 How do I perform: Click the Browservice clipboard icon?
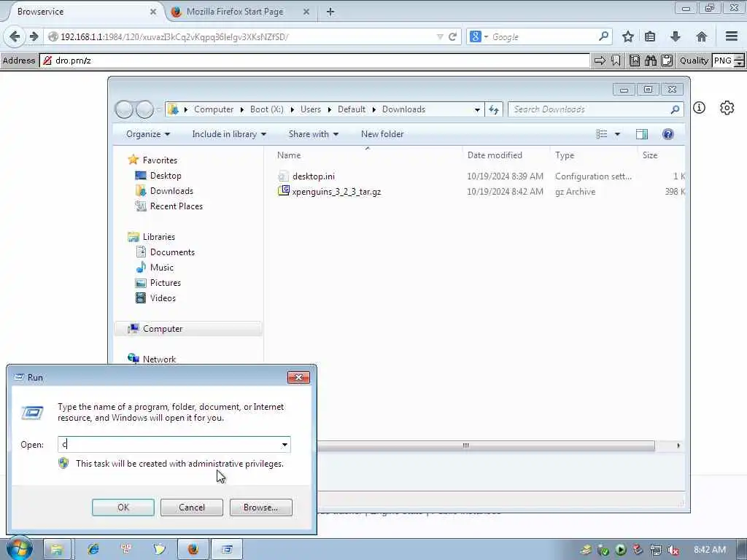(667, 61)
